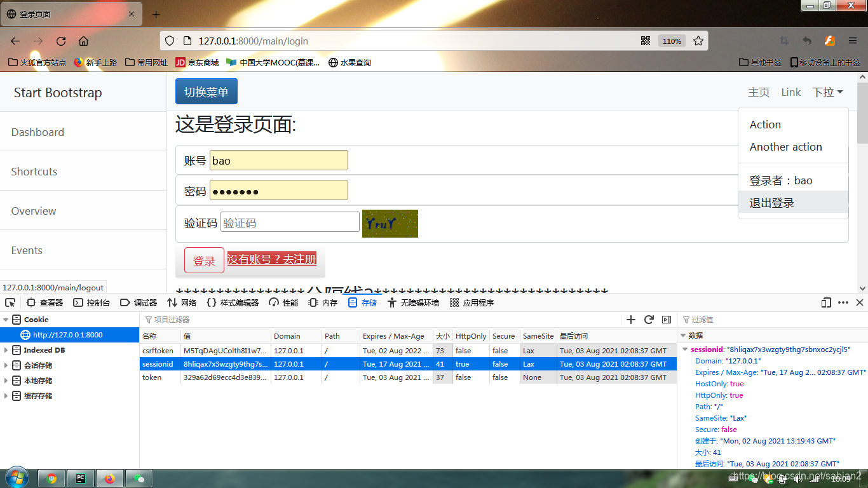Click the screenshot crop icon in toolbar
Image resolution: width=868 pixels, height=488 pixels.
(x=784, y=41)
